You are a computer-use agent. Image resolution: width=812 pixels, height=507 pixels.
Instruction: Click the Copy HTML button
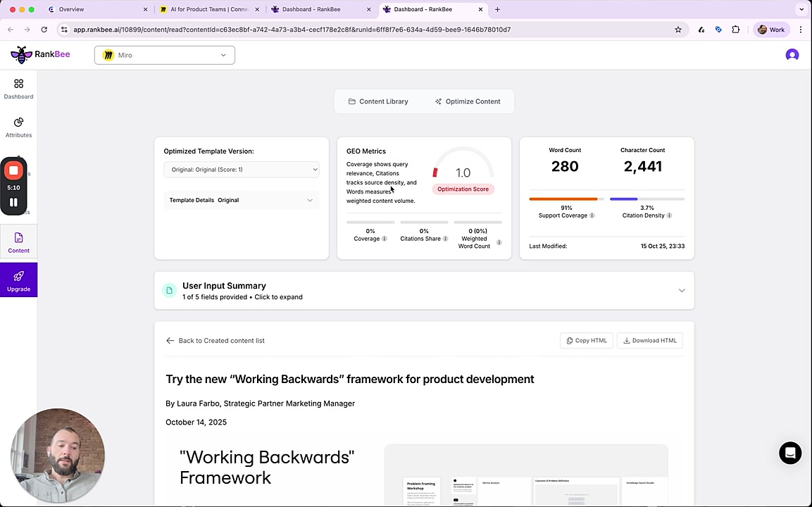click(x=587, y=341)
